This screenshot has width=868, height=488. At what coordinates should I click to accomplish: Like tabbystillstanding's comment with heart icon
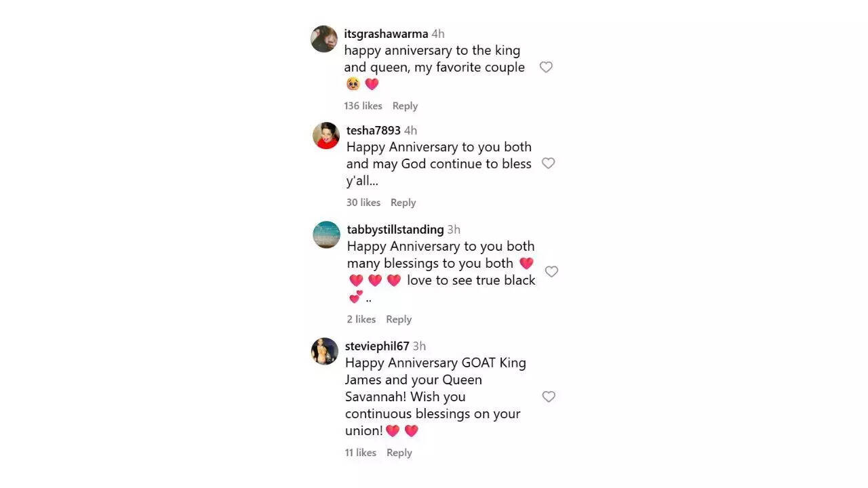click(551, 271)
